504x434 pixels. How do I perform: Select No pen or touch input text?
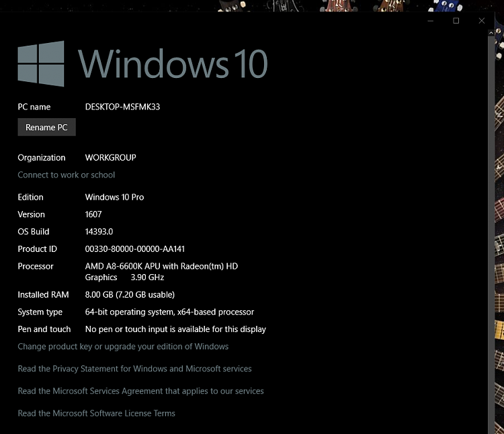175,329
